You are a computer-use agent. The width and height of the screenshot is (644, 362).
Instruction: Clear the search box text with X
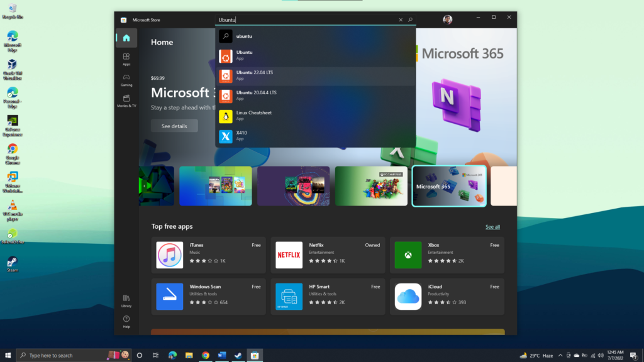pos(401,19)
